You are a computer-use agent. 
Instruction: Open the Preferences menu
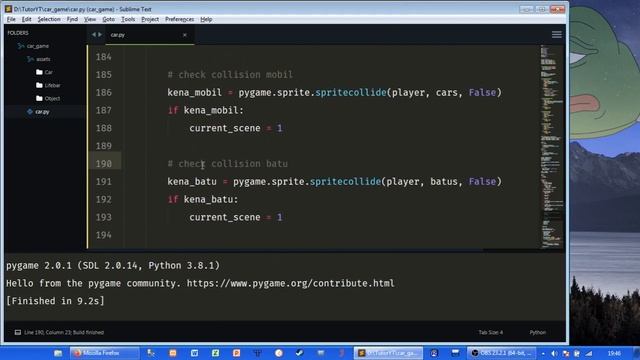coord(179,19)
